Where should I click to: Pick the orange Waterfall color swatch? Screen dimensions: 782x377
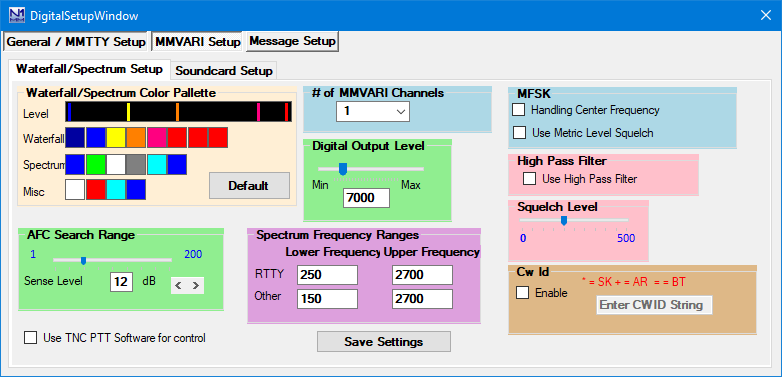pyautogui.click(x=136, y=137)
